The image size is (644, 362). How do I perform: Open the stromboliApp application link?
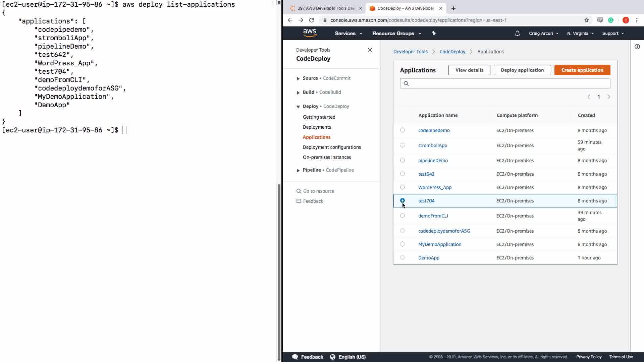point(432,145)
